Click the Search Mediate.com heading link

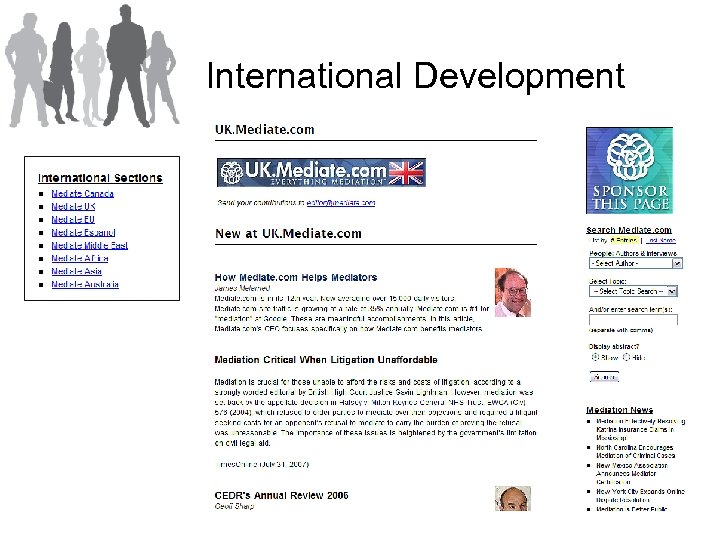coord(629,230)
